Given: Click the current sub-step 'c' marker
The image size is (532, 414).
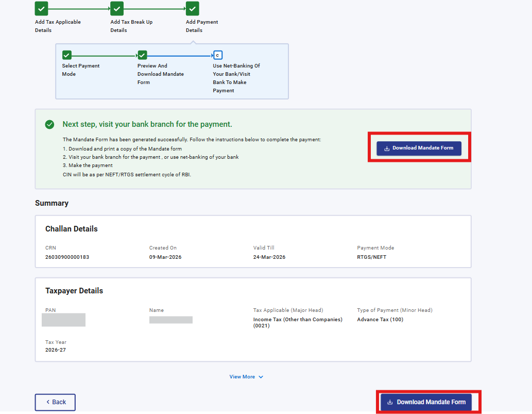Looking at the screenshot, I should (217, 55).
